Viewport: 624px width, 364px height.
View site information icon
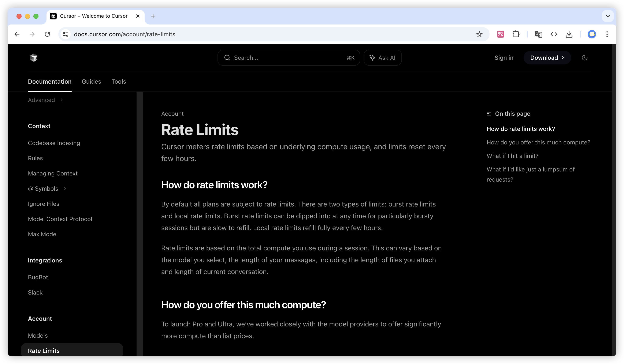[66, 34]
